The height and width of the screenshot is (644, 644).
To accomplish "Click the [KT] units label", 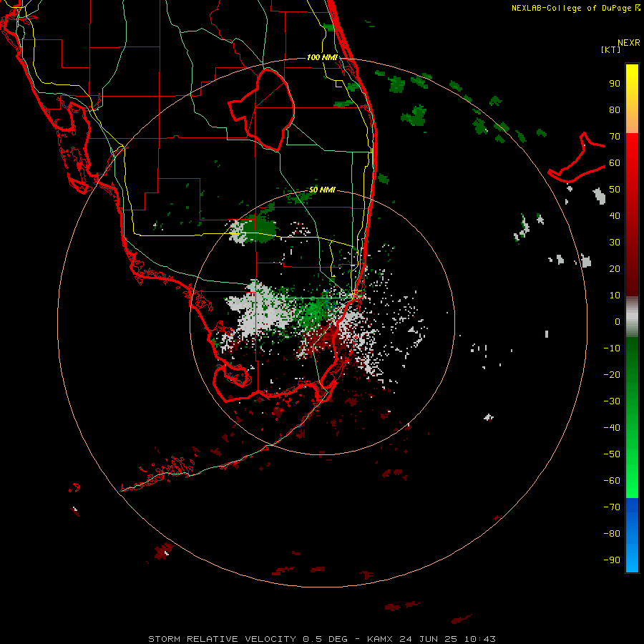I will pos(611,49).
